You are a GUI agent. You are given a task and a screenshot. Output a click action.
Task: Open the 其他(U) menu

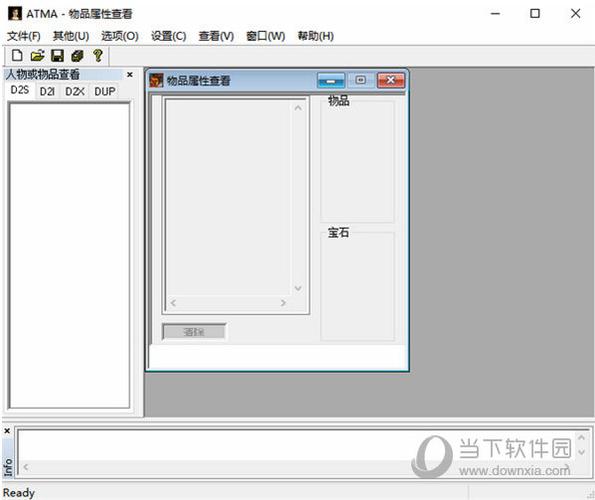71,36
